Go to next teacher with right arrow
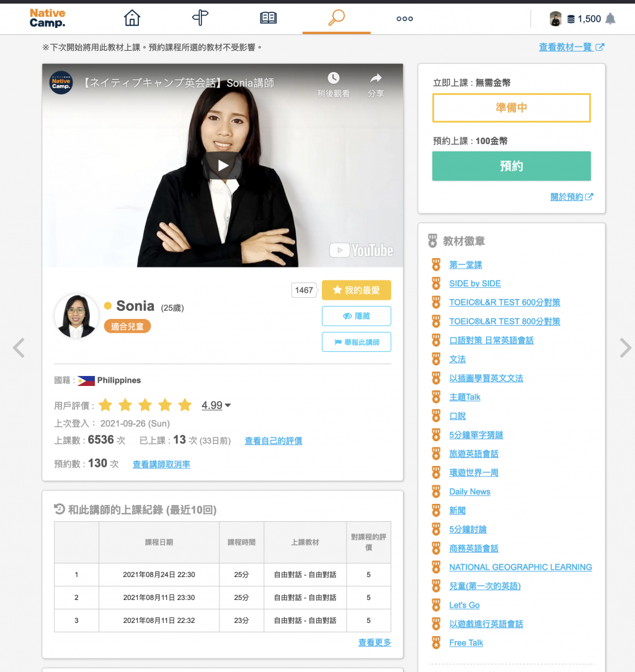 coord(625,347)
